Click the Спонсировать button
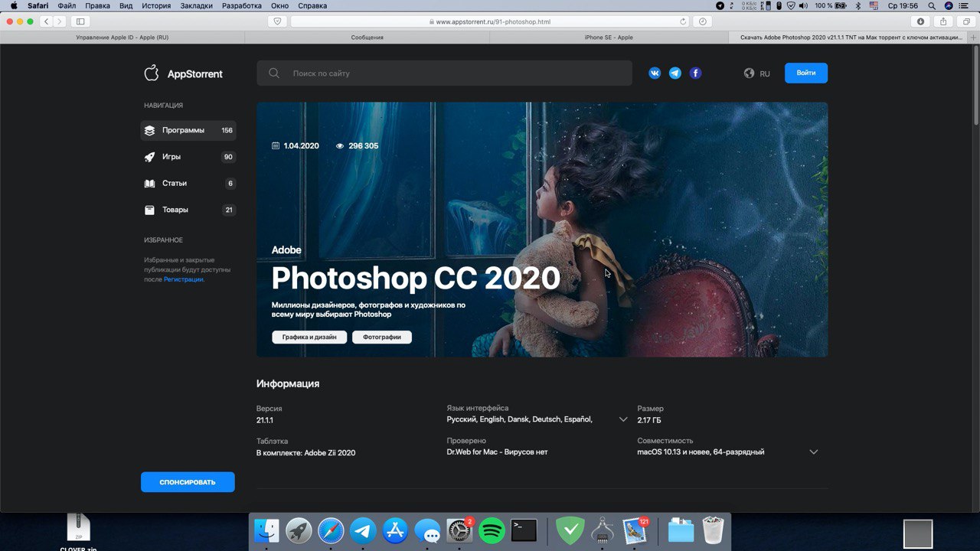The image size is (980, 551). click(x=188, y=482)
